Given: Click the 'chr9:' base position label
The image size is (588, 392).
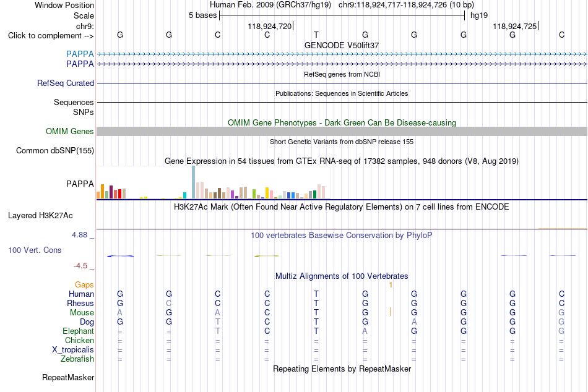Looking at the screenshot, I should tap(85, 26).
